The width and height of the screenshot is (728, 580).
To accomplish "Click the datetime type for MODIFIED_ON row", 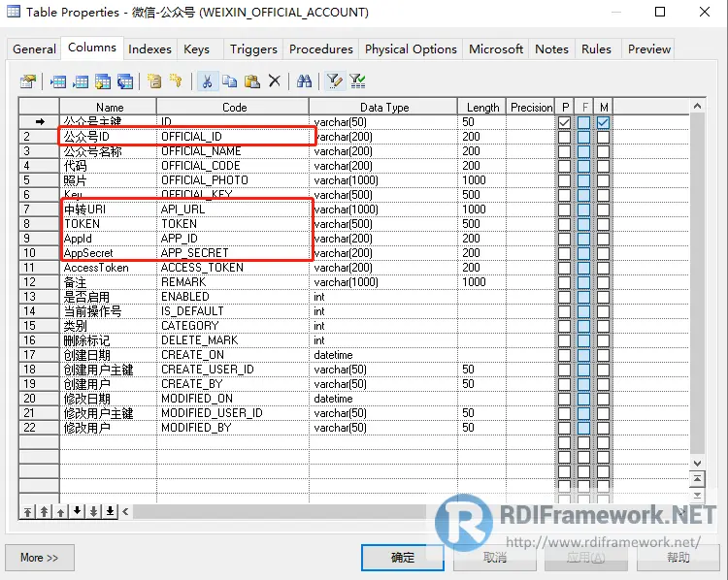I will point(383,399).
